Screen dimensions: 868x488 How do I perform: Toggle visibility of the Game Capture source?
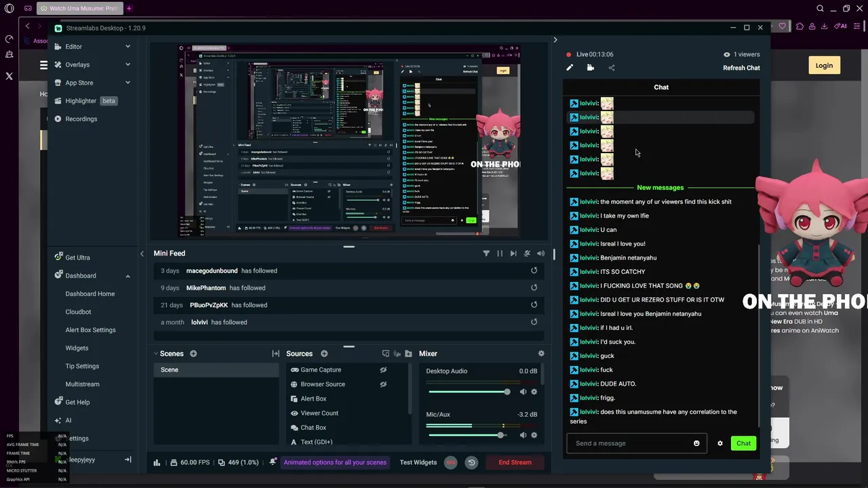tap(383, 370)
